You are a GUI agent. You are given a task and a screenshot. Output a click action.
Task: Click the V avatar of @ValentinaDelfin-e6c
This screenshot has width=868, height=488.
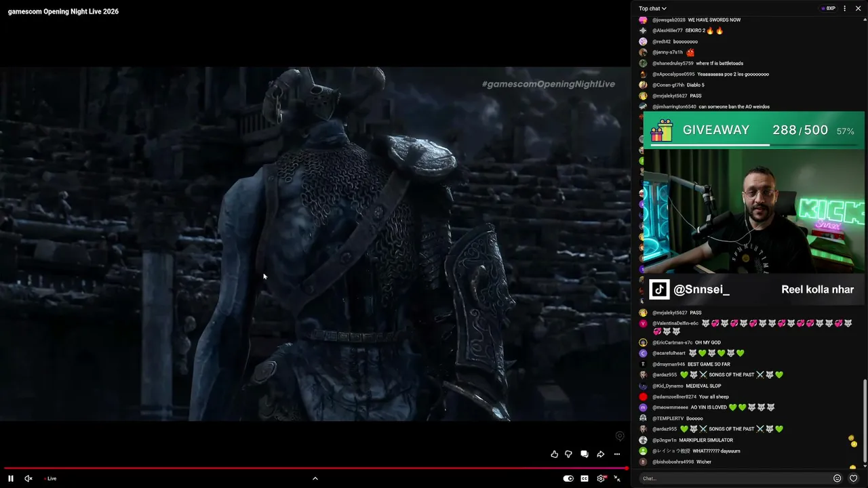(643, 323)
